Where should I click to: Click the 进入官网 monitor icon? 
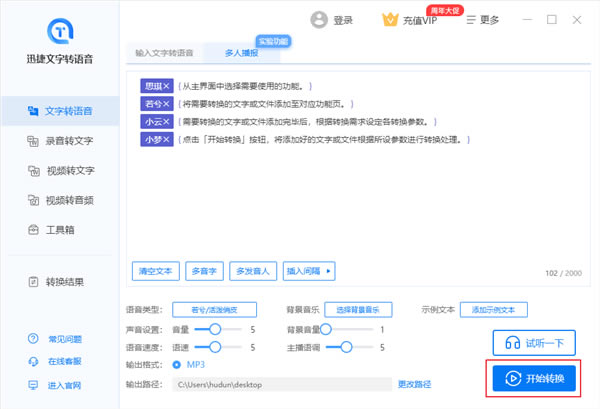[33, 385]
